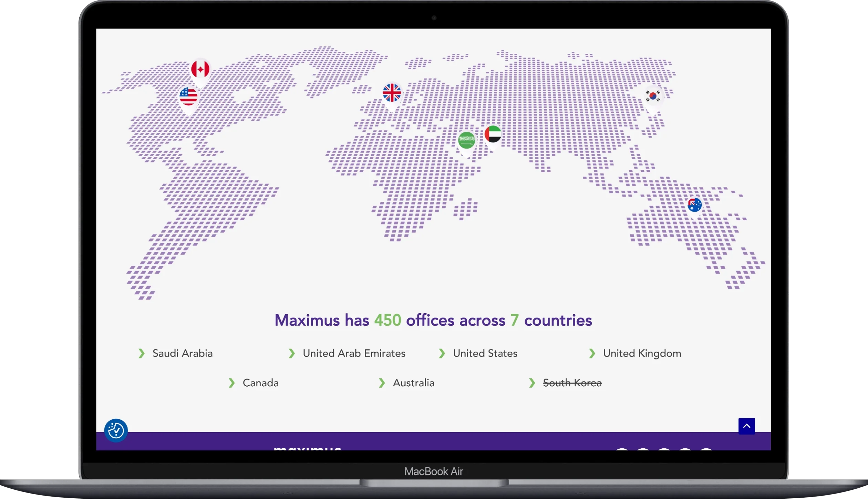The width and height of the screenshot is (868, 499).
Task: Click the back-to-top arrow button
Action: pos(746,426)
